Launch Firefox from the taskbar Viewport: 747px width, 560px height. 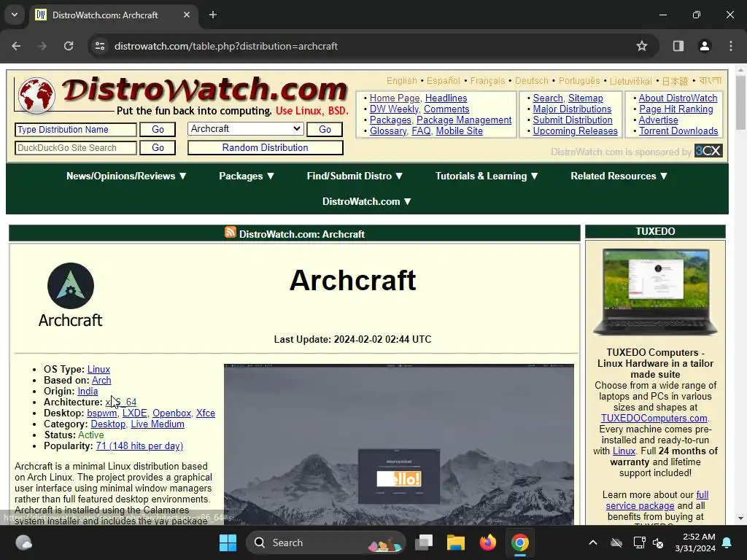coord(487,542)
